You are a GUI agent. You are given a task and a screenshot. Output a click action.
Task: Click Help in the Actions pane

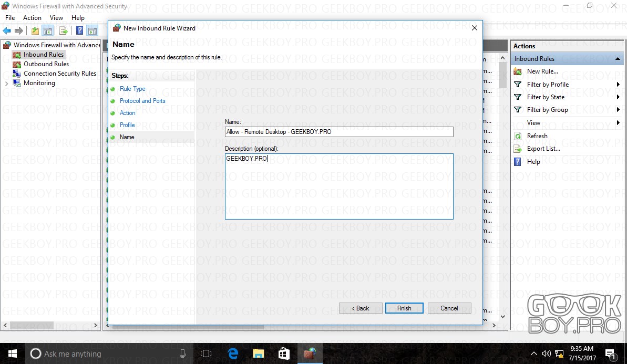533,162
